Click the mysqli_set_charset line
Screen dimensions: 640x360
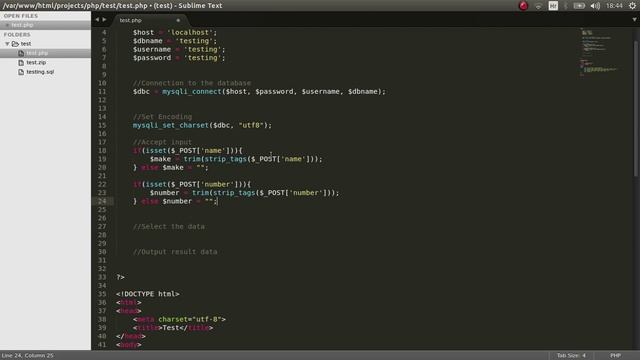202,125
